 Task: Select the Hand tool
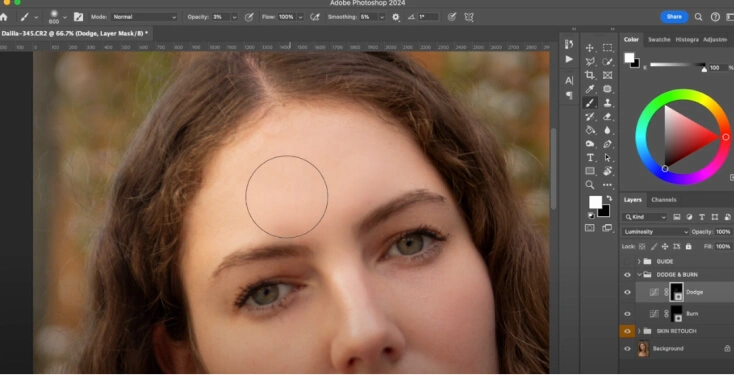(607, 171)
